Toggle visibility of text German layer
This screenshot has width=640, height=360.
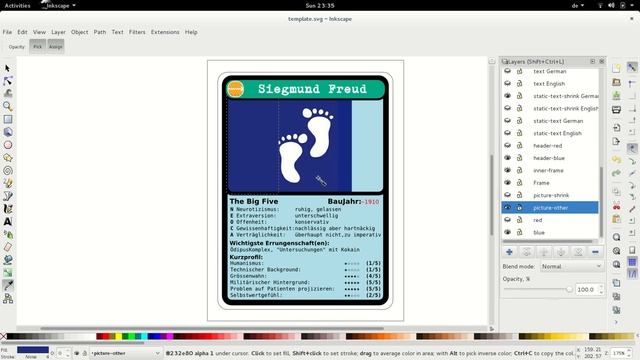507,71
